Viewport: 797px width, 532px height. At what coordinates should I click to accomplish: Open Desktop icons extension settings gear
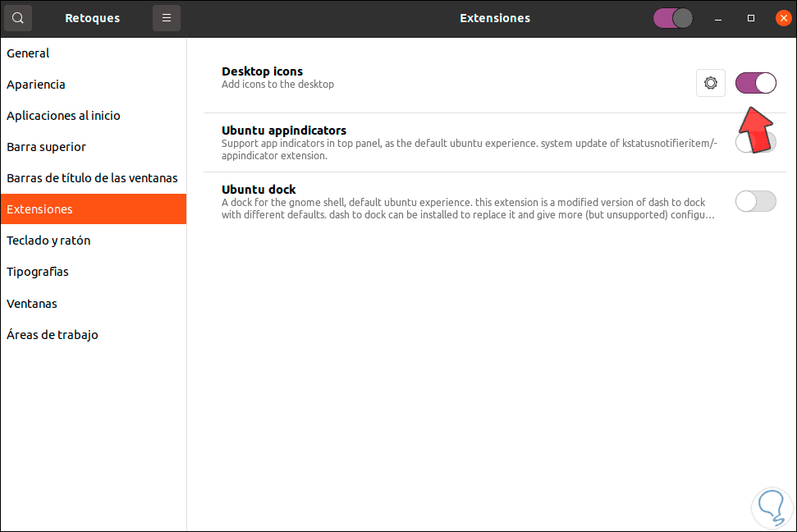point(709,82)
